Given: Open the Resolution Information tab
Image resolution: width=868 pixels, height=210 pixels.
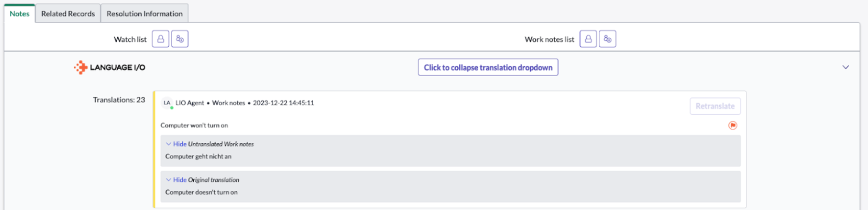Looking at the screenshot, I should [x=144, y=14].
